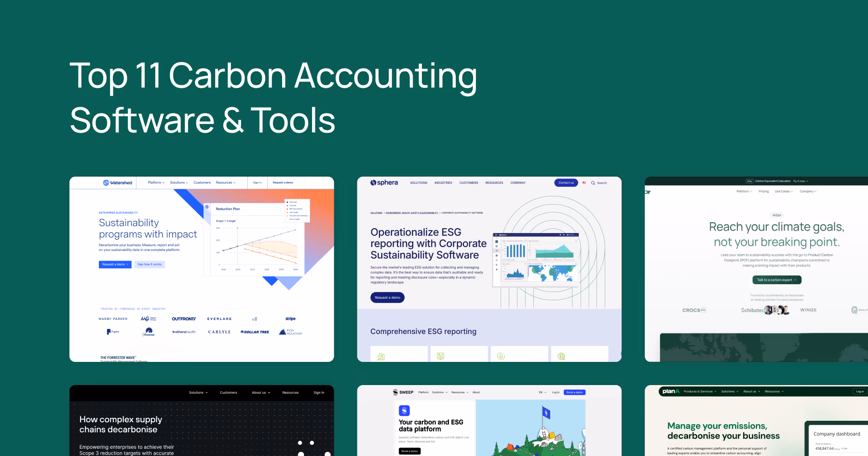Click the Contact us button on Sphera
This screenshot has width=868, height=456.
[566, 183]
